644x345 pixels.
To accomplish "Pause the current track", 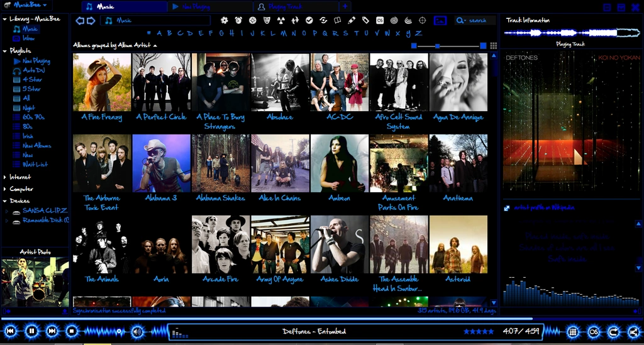I will tap(31, 331).
